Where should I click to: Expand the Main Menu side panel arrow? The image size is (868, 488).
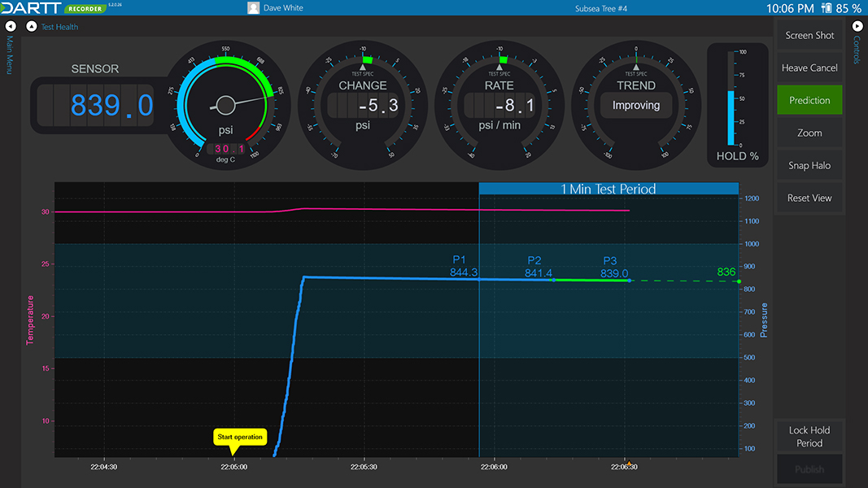[10, 26]
